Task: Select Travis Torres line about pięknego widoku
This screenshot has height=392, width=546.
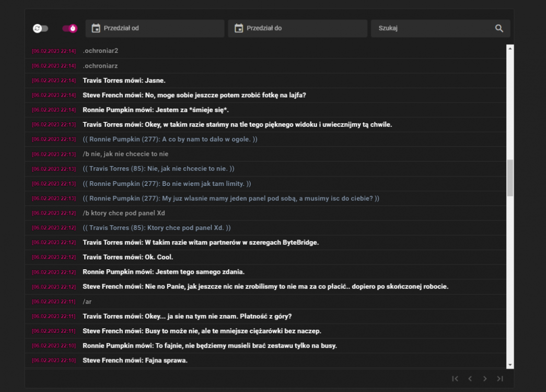Action: coord(265,124)
